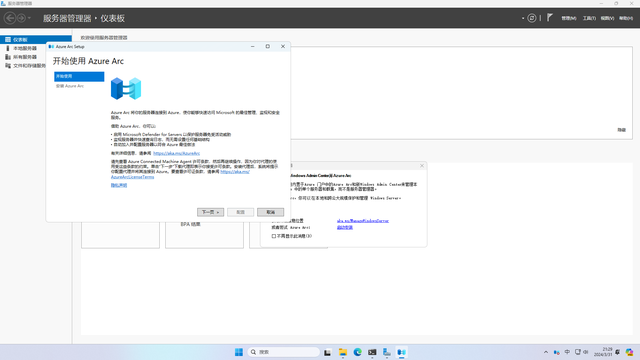The width and height of the screenshot is (640, 360).
Task: Click the Cancel button in Azure Arc Setup
Action: pos(270,212)
